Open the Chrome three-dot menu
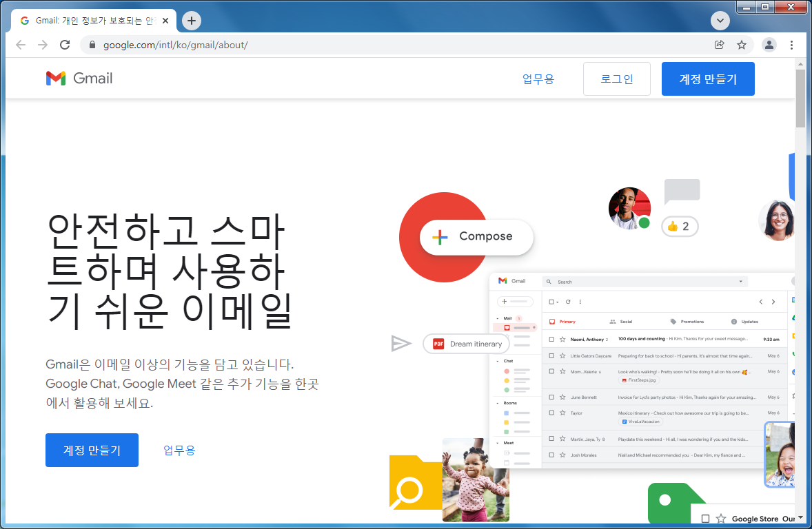Viewport: 812px width, 529px height. 791,45
